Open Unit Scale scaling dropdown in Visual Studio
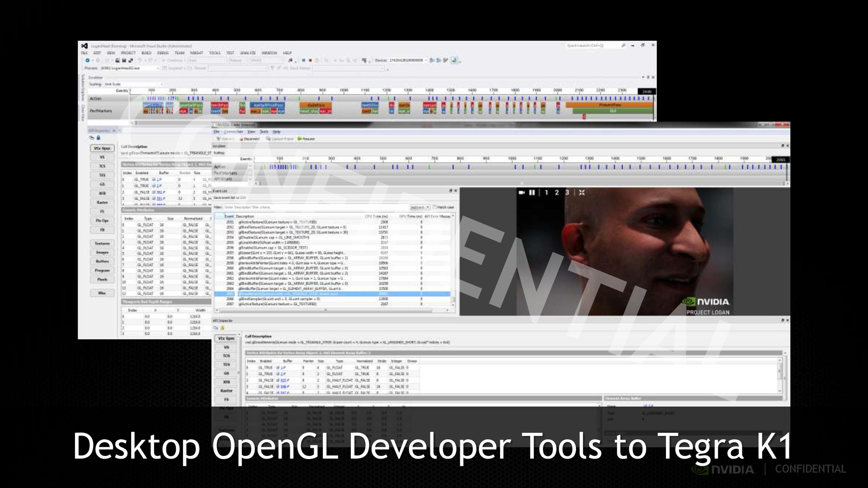Image resolution: width=868 pixels, height=488 pixels. (133, 84)
